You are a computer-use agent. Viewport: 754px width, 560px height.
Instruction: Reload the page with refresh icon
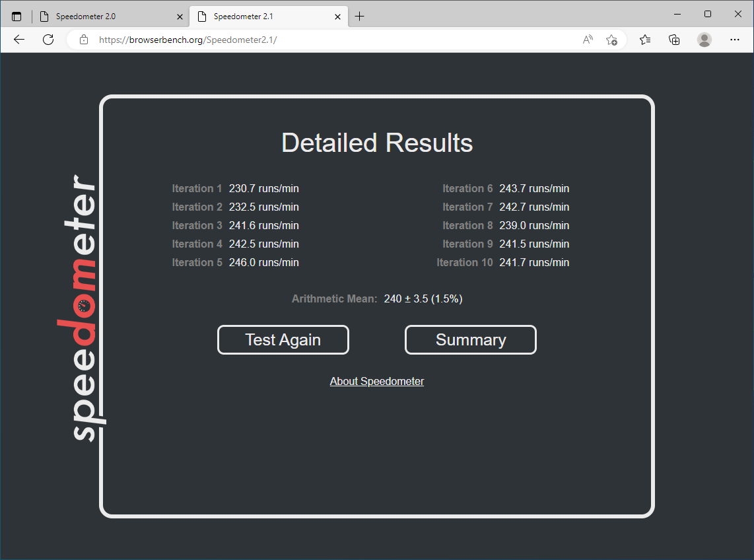coord(48,40)
